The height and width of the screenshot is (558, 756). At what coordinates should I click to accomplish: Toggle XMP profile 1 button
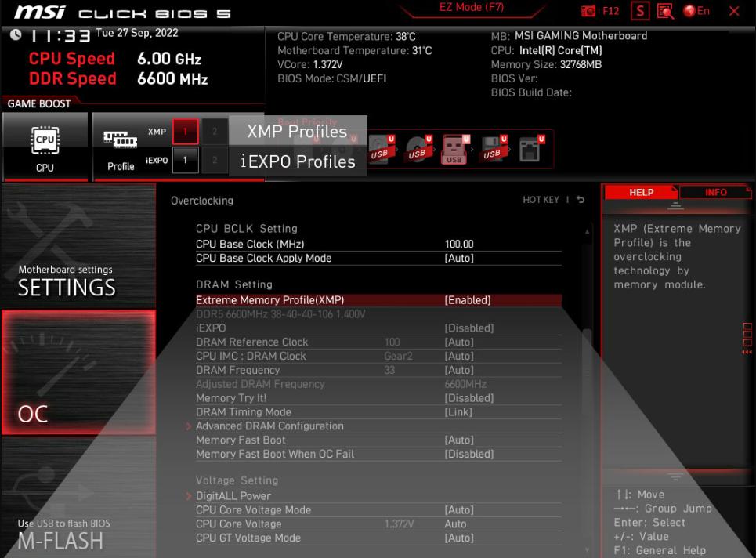pyautogui.click(x=185, y=132)
